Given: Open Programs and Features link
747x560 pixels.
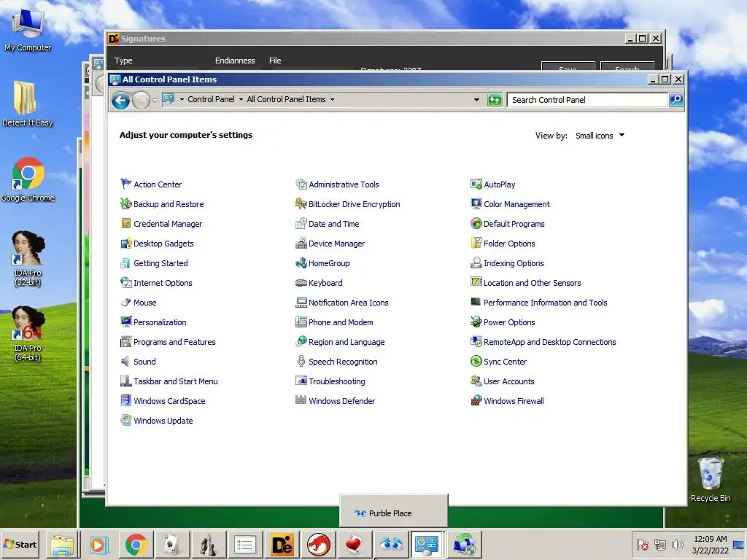Looking at the screenshot, I should click(174, 342).
